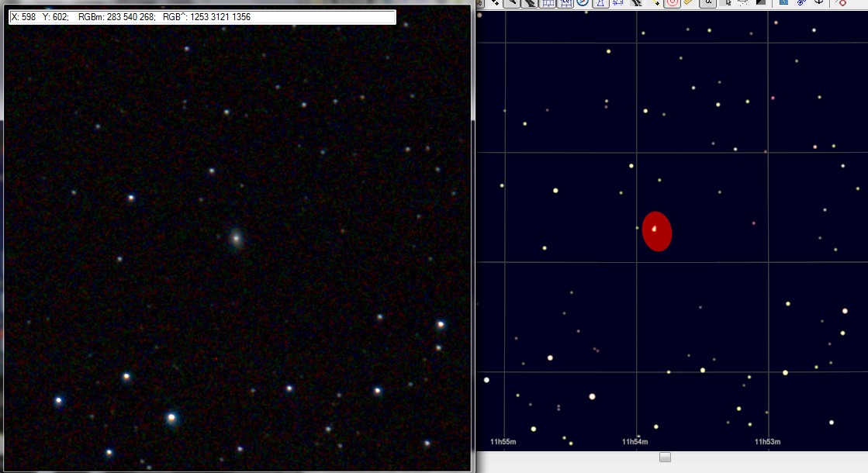The width and height of the screenshot is (868, 473).
Task: Click the 11h55m right ascension label
Action: click(503, 442)
